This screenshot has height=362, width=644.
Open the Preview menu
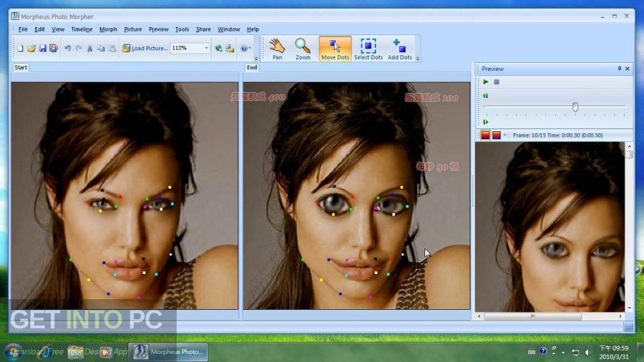pos(158,29)
